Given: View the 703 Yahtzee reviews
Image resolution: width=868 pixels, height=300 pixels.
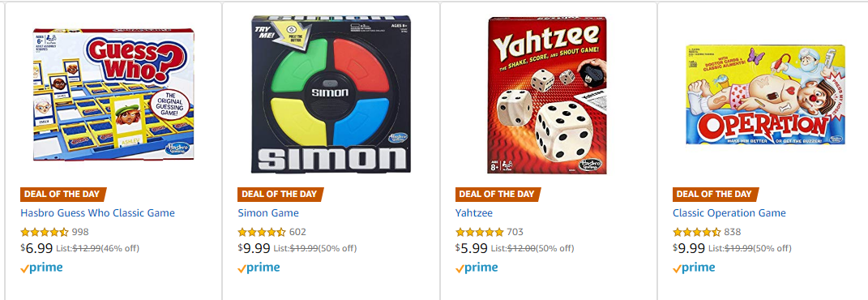Looking at the screenshot, I should [515, 232].
